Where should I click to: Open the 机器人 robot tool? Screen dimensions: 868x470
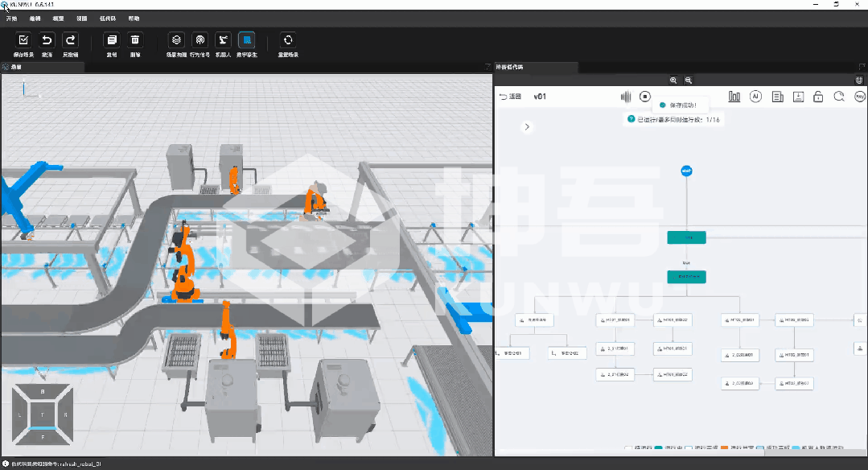(223, 40)
